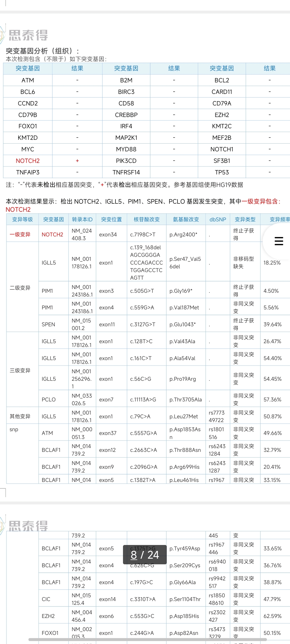Click the 'exon14' position cell
This screenshot has height=644, width=290.
coord(107,599)
